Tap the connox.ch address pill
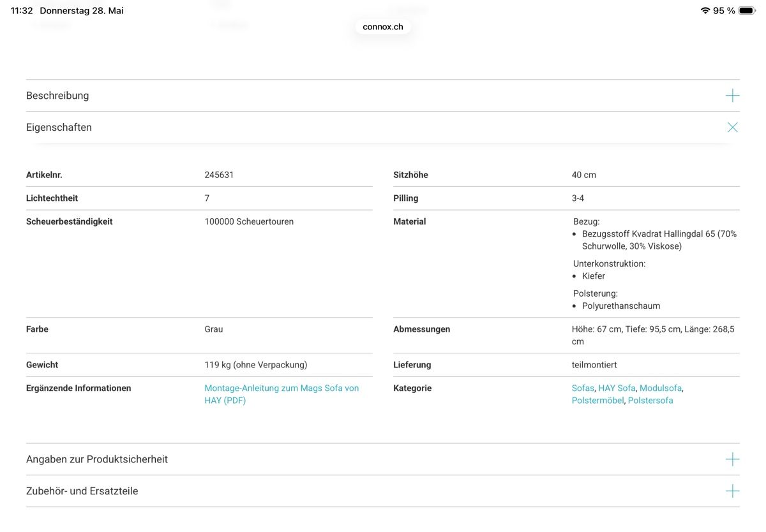Viewport: 766px width, 532px height. [383, 27]
